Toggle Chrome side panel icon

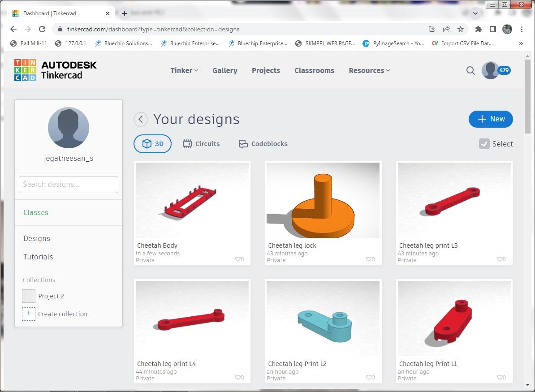(493, 29)
